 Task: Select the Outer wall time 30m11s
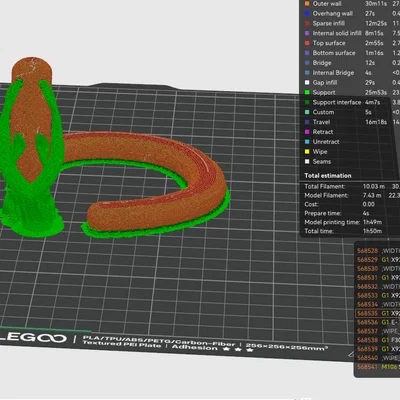[376, 4]
